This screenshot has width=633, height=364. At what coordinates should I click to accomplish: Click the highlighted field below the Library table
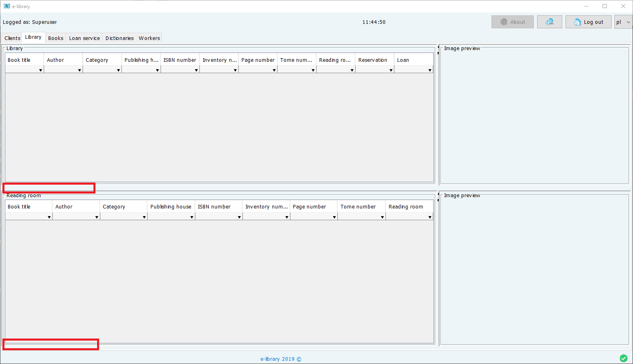[x=49, y=187]
